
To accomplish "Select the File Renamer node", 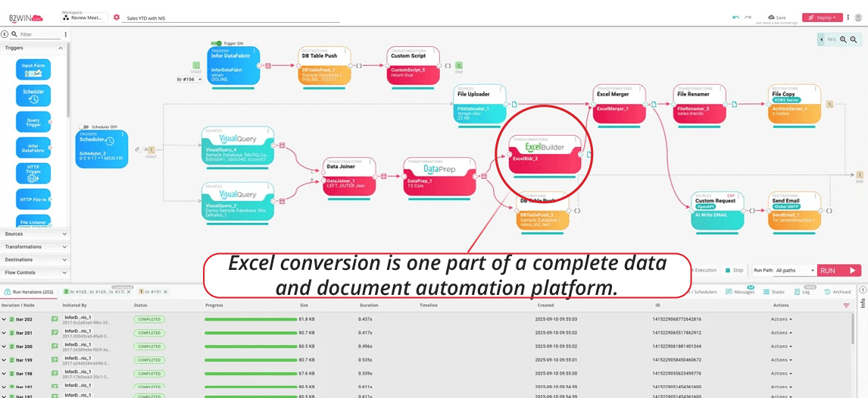I will coord(700,104).
